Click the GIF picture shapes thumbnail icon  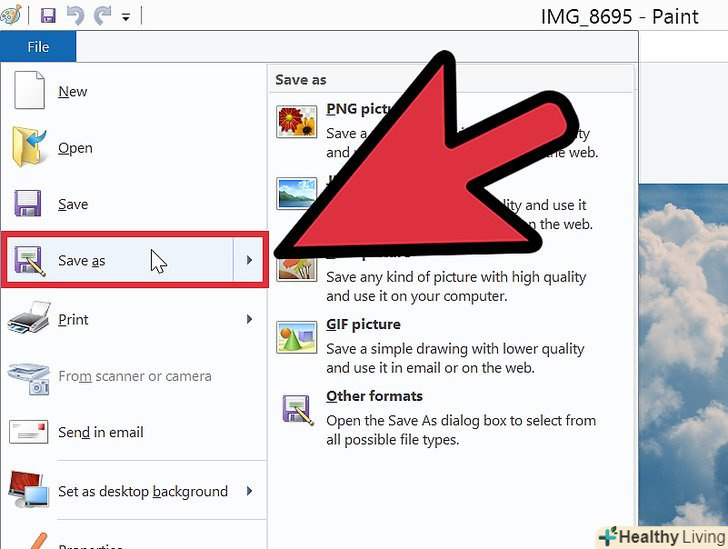pos(297,337)
